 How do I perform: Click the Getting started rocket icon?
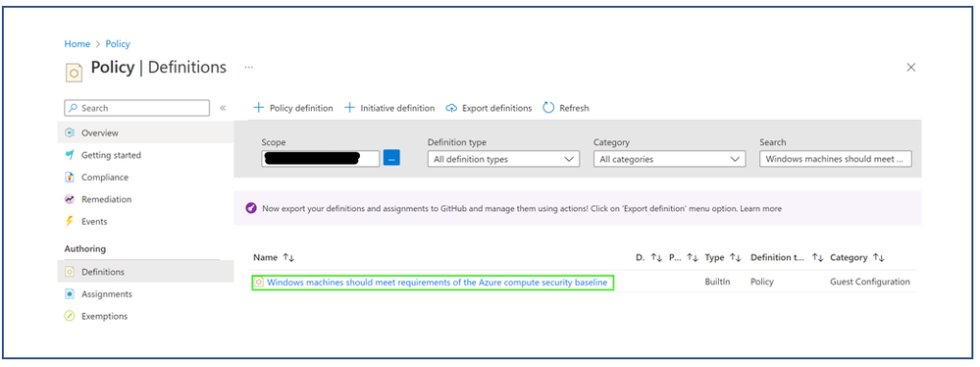70,155
